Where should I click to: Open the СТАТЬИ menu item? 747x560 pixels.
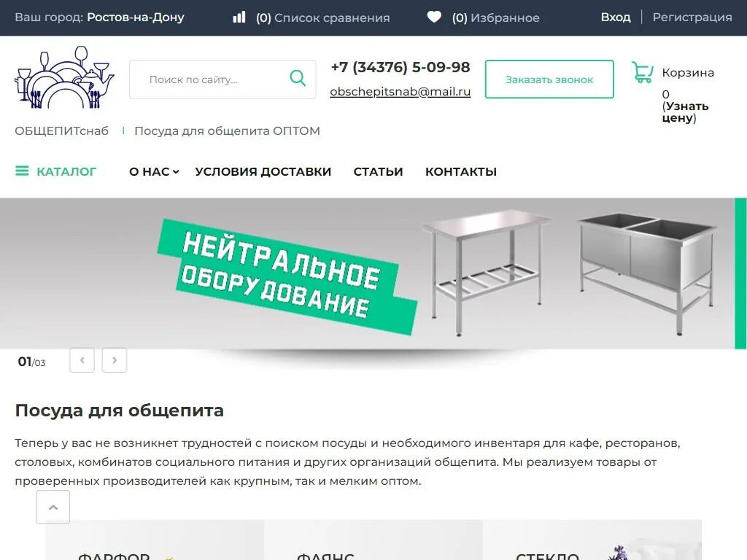tap(379, 171)
